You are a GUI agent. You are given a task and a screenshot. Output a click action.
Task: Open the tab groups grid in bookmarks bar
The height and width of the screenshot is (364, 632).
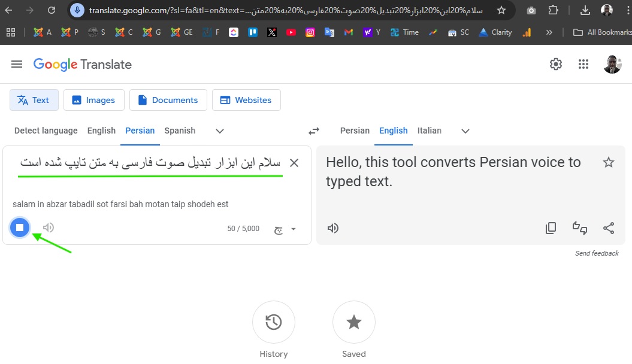pos(11,32)
